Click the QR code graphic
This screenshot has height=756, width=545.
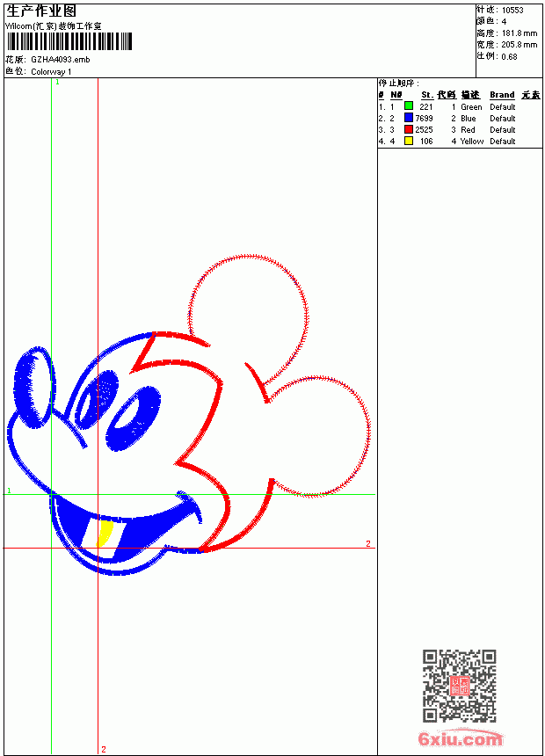(459, 686)
